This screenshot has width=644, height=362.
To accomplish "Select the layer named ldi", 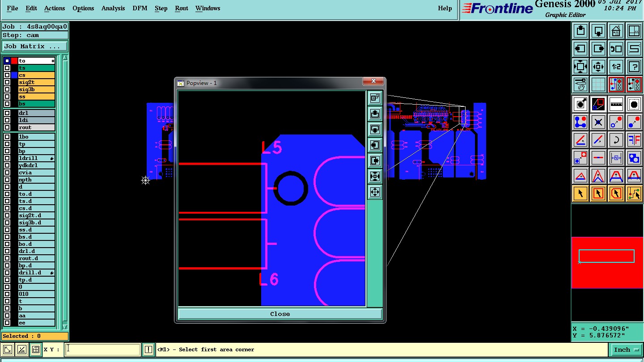I will tap(36, 120).
